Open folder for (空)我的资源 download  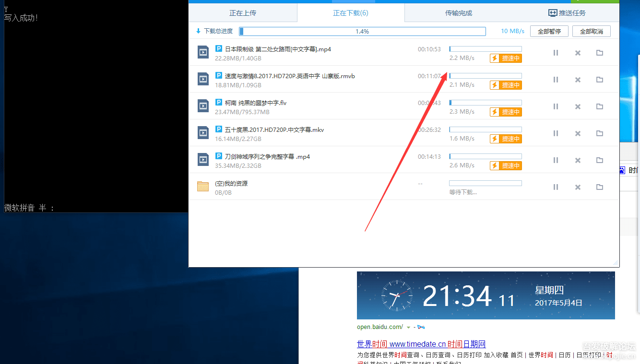coord(600,187)
